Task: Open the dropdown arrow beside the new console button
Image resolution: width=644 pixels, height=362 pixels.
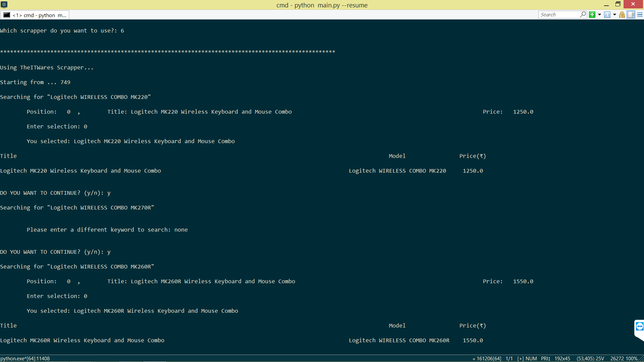Action: 599,15
